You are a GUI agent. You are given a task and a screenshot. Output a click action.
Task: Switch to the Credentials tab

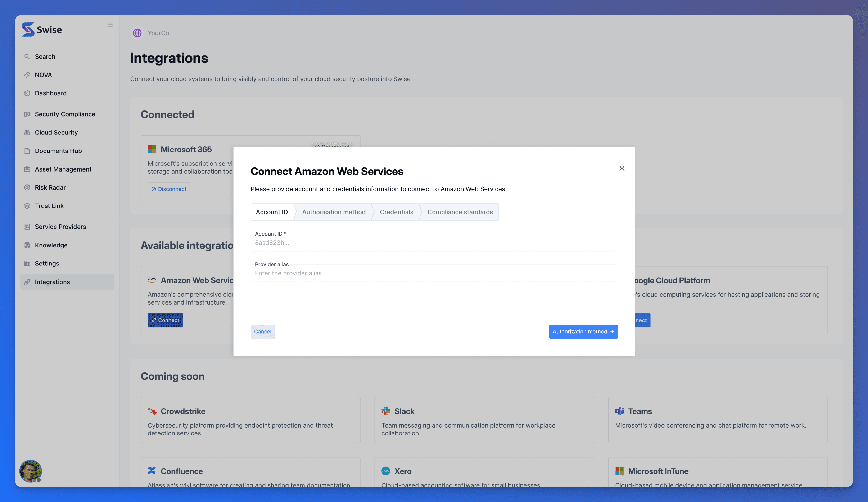click(x=397, y=212)
